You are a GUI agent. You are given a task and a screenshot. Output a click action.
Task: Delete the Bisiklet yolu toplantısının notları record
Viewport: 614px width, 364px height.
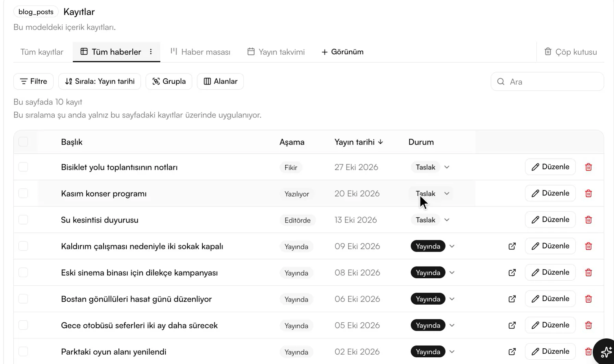click(588, 167)
